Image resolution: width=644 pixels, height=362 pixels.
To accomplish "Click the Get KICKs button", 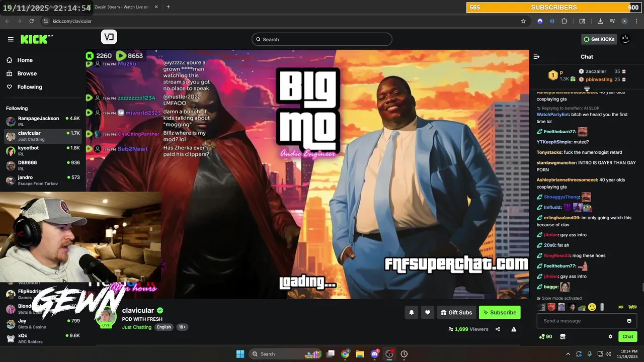I will [599, 39].
